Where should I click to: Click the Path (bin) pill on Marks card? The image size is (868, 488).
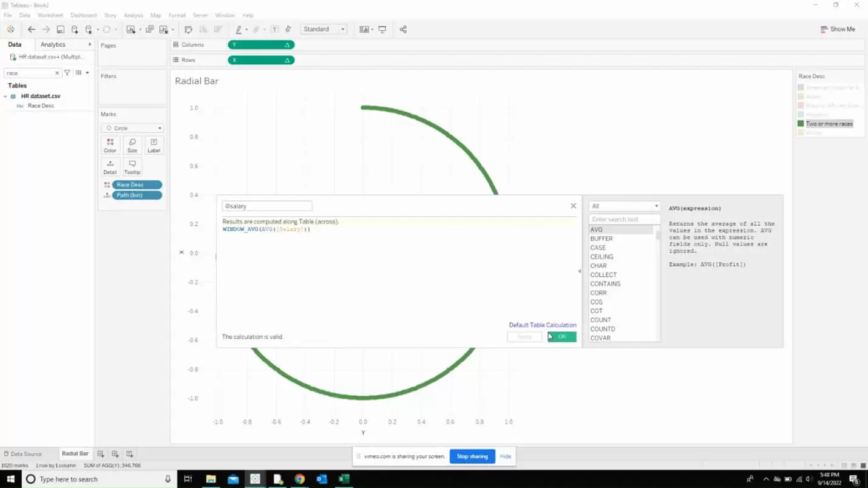click(x=137, y=195)
